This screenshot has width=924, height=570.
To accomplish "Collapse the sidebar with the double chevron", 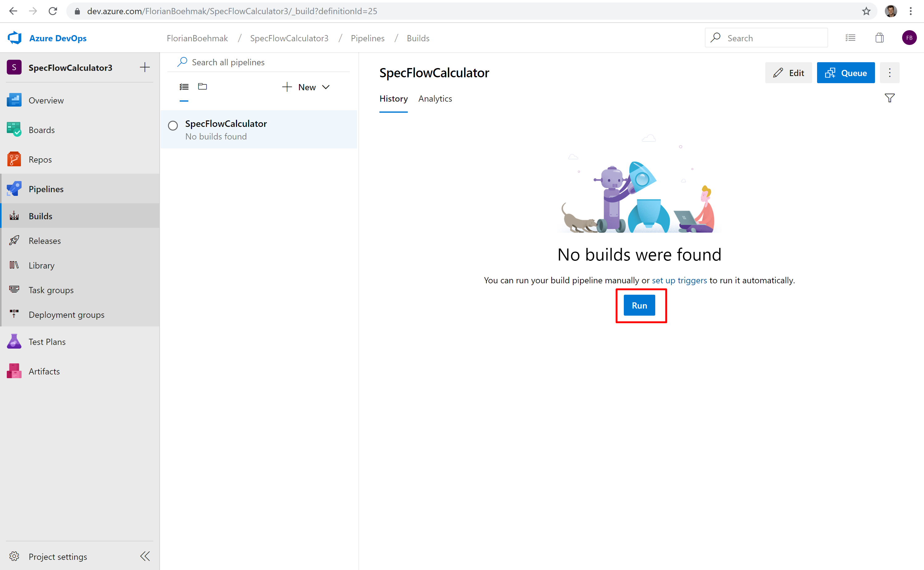I will pos(145,556).
